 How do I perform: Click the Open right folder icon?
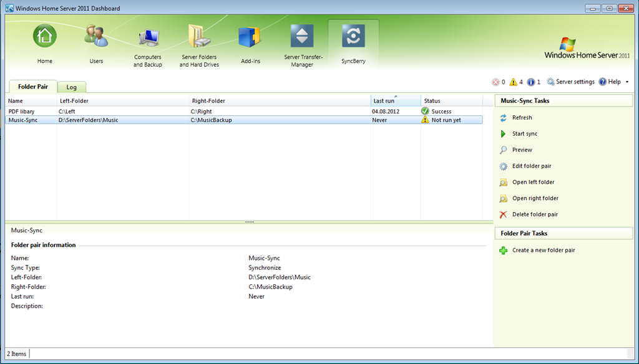pos(504,199)
